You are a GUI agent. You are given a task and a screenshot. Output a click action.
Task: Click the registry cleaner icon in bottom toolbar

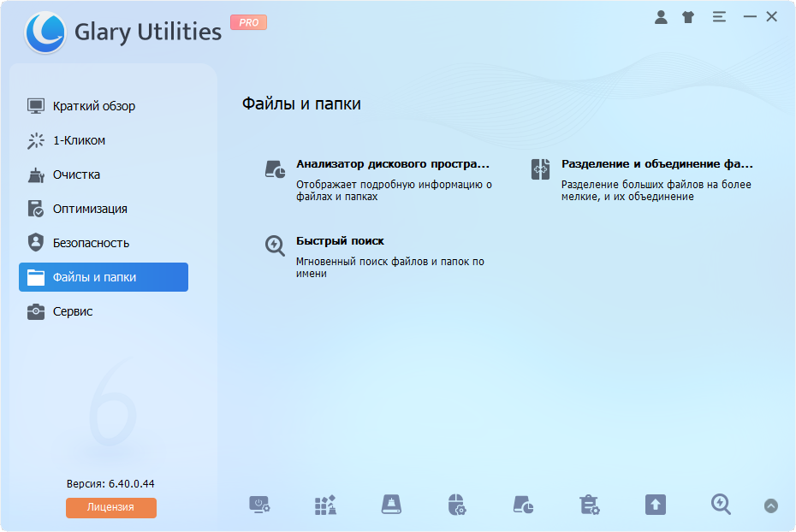325,505
